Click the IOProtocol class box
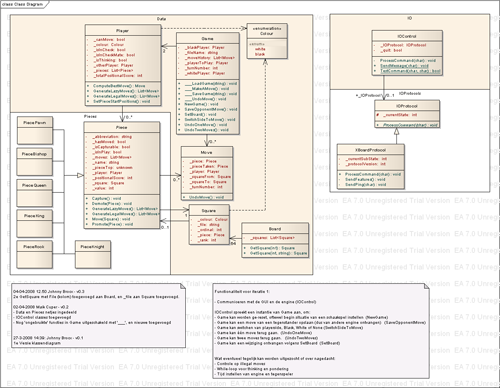This screenshot has height=388, width=500. tap(407, 114)
